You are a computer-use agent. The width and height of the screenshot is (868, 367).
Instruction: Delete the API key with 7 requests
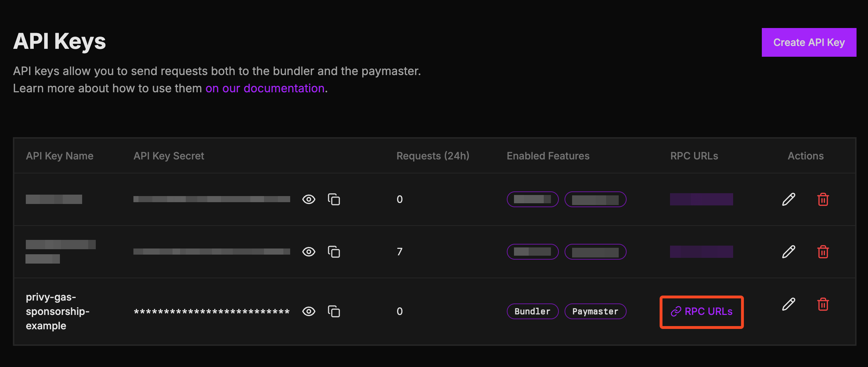(823, 252)
